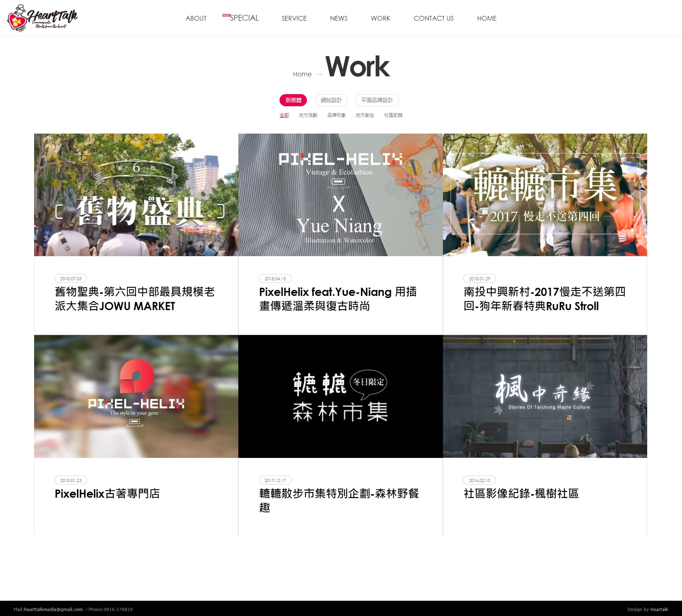Filter by 地方活動 subcategory
This screenshot has width=682, height=616.
click(308, 115)
